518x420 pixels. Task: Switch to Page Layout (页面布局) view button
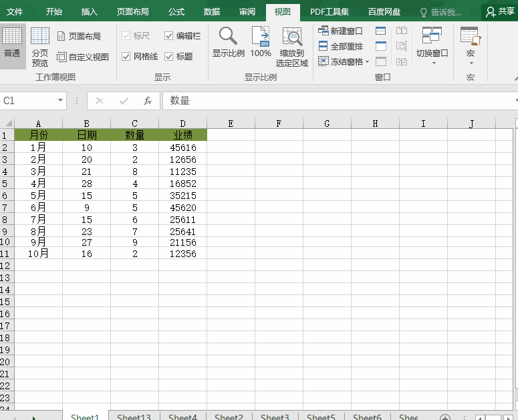(80, 36)
